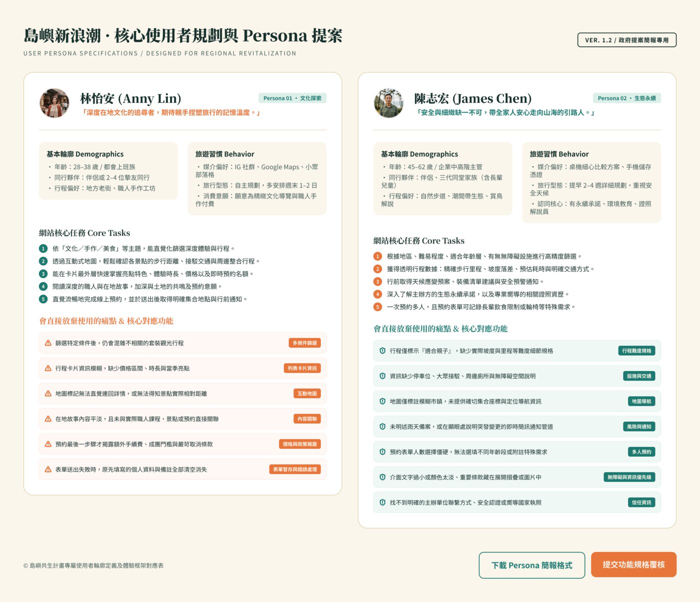
Task: Submit via the 提交功能規格覆核 button
Action: tap(633, 564)
